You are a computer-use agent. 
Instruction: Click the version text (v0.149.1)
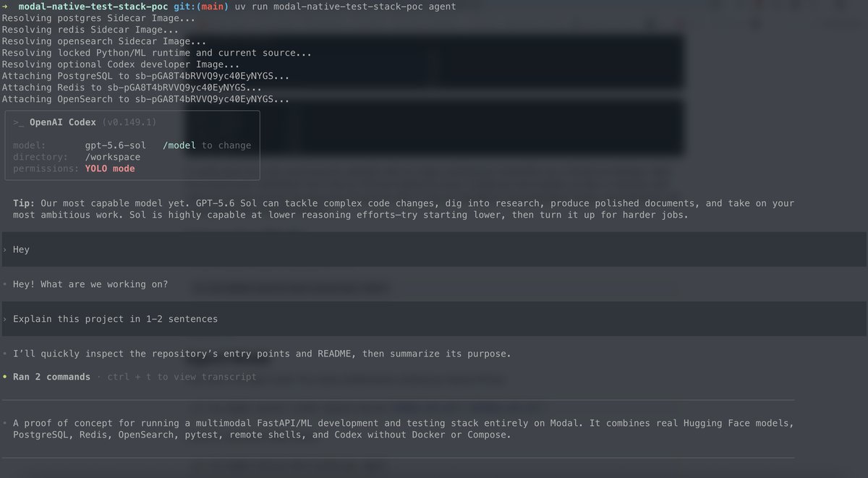[129, 122]
